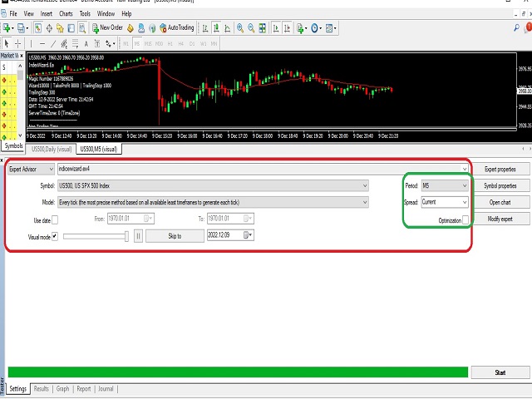532x399 pixels.
Task: Switch timeframe to D1
Action: click(192, 43)
